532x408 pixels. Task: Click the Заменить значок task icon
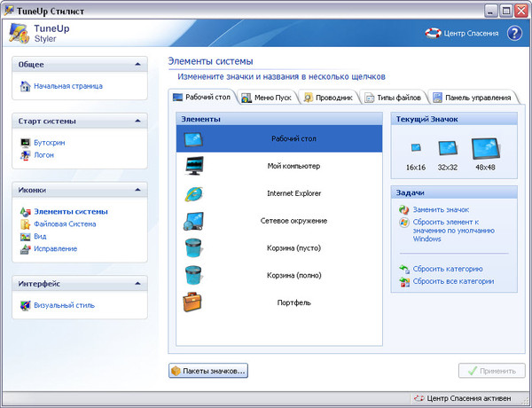pyautogui.click(x=403, y=210)
